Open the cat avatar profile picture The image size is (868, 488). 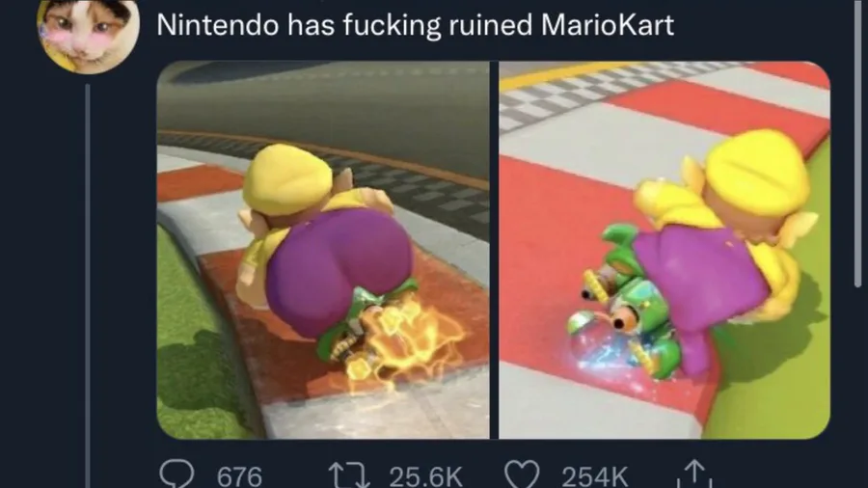[88, 35]
